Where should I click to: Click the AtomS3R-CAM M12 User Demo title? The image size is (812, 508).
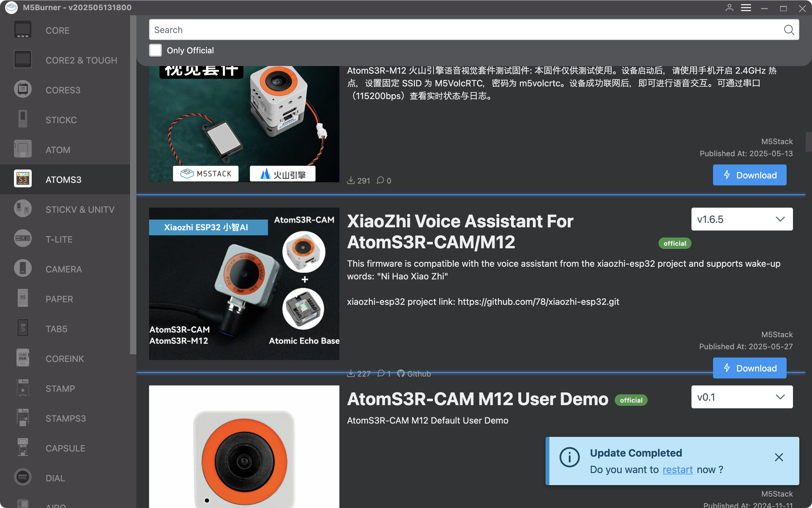point(477,399)
